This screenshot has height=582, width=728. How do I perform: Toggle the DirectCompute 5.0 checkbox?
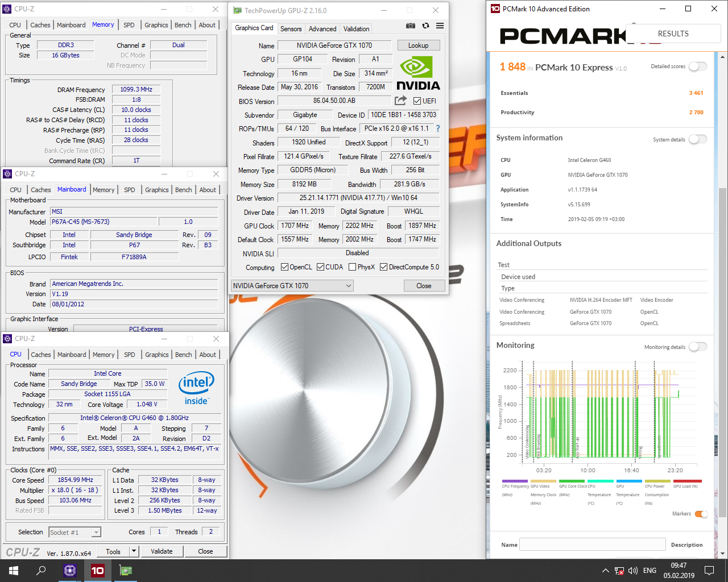[x=384, y=267]
